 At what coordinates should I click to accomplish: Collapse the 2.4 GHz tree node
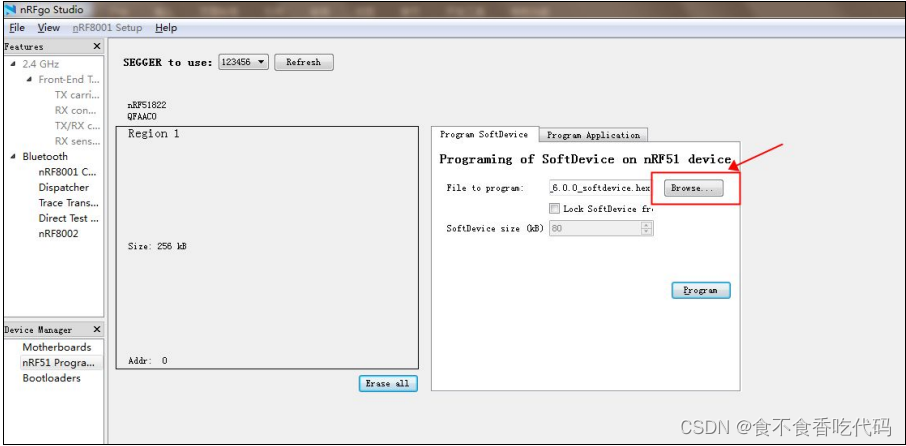pyautogui.click(x=13, y=64)
